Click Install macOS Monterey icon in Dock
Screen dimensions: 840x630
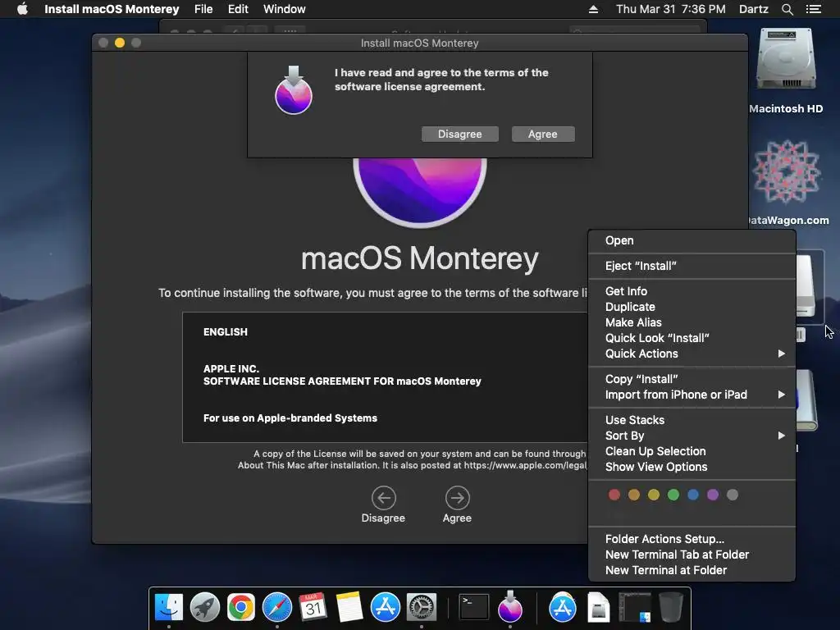(510, 606)
